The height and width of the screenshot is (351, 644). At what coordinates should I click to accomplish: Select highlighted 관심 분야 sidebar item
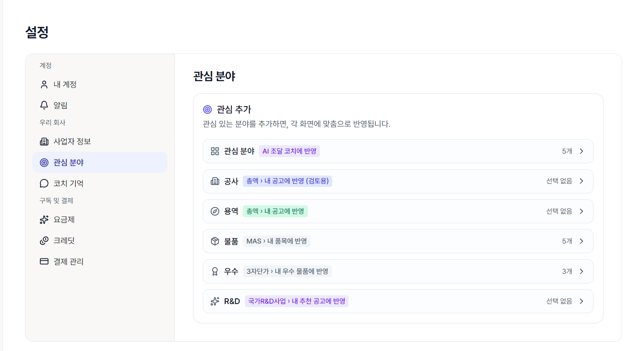click(x=100, y=162)
